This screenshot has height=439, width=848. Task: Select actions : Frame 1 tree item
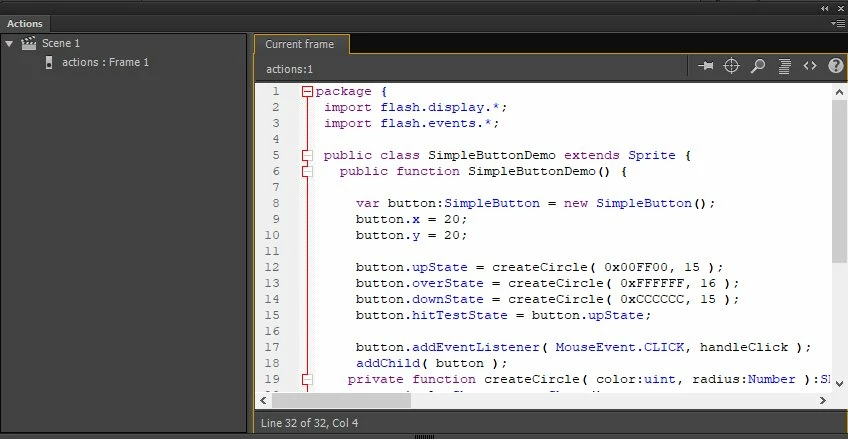[105, 62]
